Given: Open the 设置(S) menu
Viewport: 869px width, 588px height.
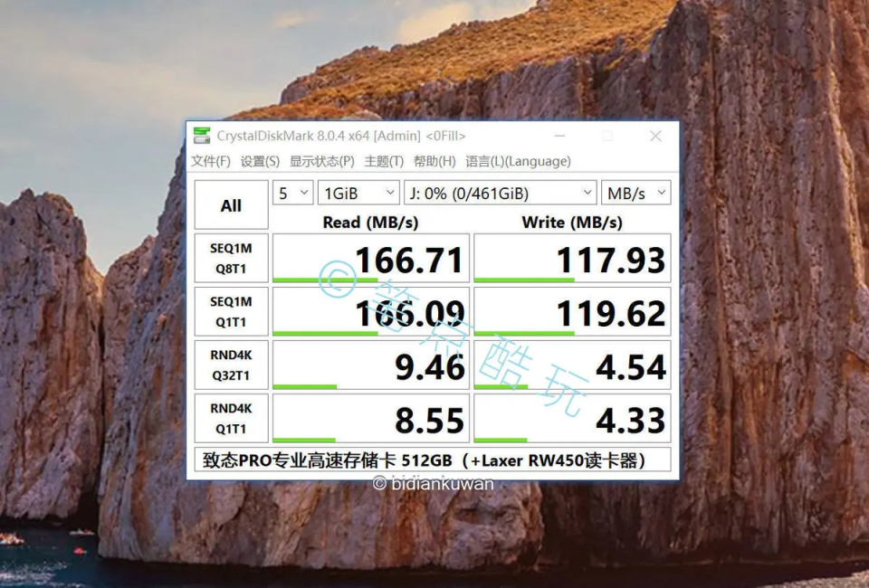Looking at the screenshot, I should pyautogui.click(x=260, y=161).
